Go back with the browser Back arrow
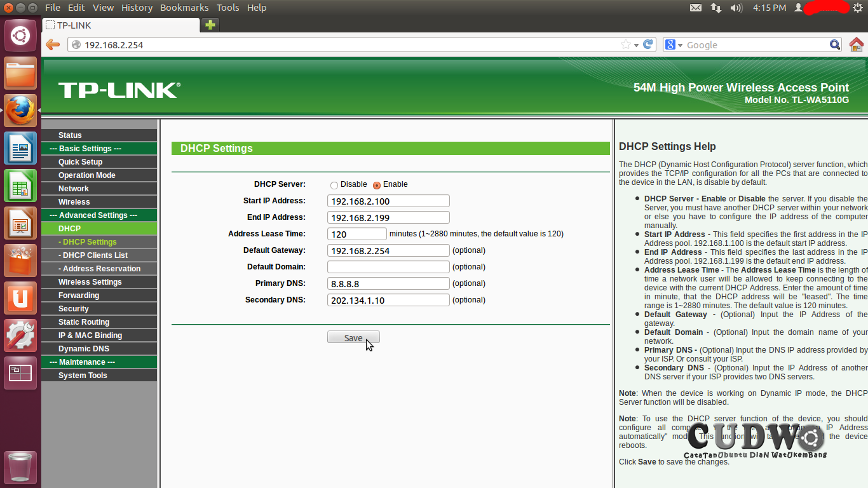The width and height of the screenshot is (868, 488). click(53, 44)
